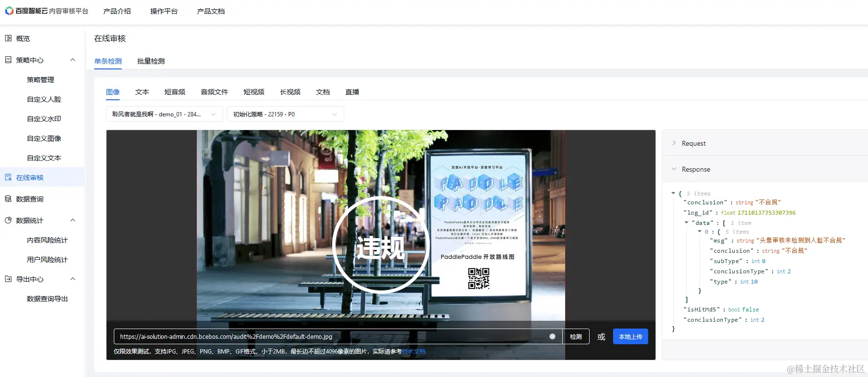Switch to the 单条检测 tab

click(x=108, y=61)
